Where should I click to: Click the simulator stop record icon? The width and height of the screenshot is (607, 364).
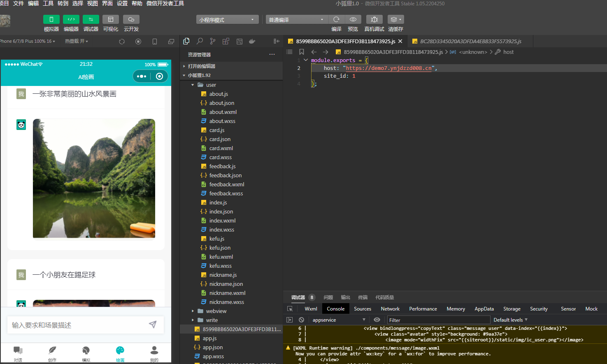click(x=138, y=42)
